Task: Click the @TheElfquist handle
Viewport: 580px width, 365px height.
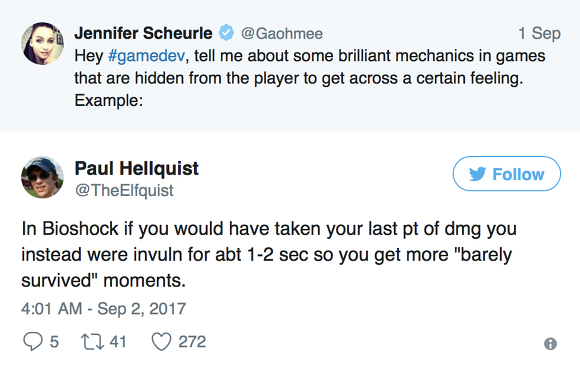Action: click(124, 190)
